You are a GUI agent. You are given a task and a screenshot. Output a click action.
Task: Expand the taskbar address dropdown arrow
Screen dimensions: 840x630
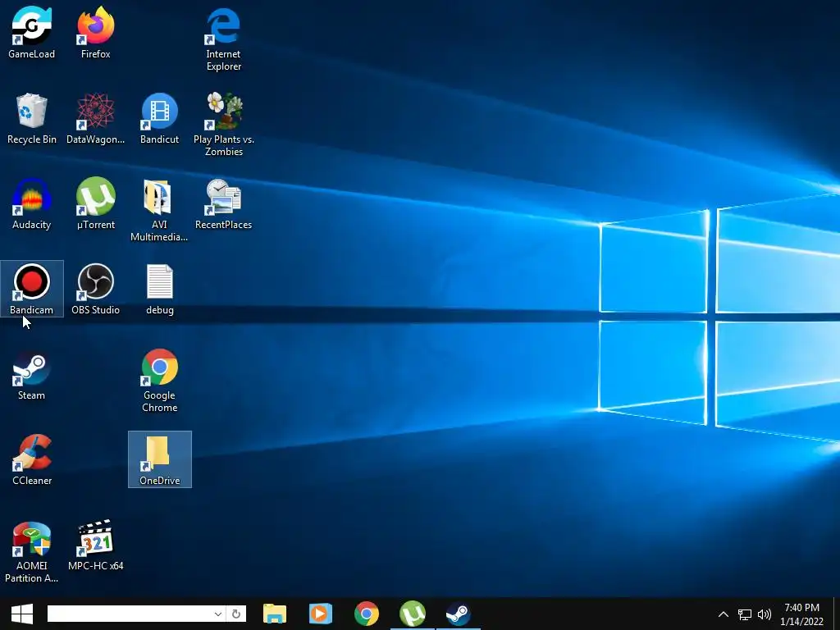coord(218,614)
